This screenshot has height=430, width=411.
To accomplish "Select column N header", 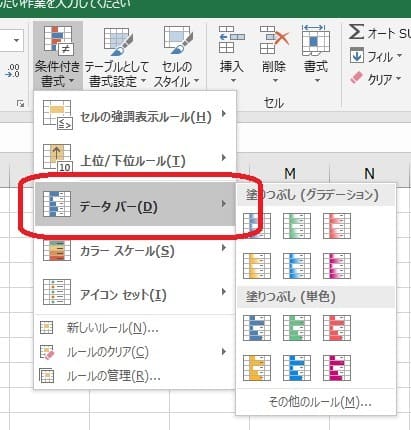I will (x=369, y=173).
